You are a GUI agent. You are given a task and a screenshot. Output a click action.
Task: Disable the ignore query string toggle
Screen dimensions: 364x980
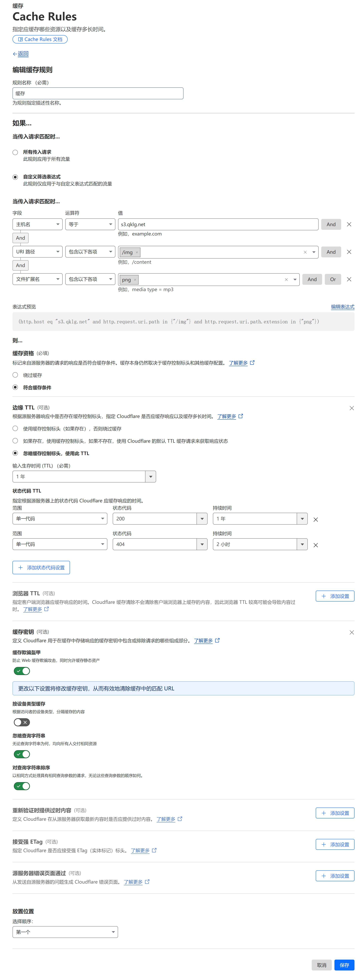[x=22, y=754]
